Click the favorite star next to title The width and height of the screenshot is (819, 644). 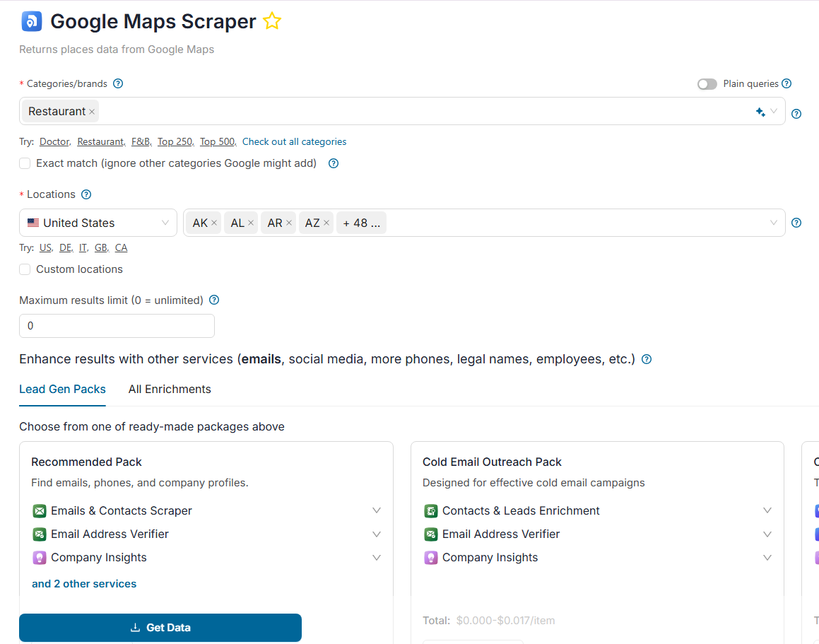click(271, 22)
